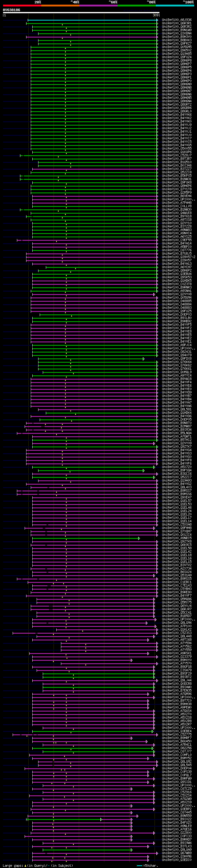Select hit label UniRef100_D0EP04
This screenshot has height=868, width=197.
tap(176, 768)
